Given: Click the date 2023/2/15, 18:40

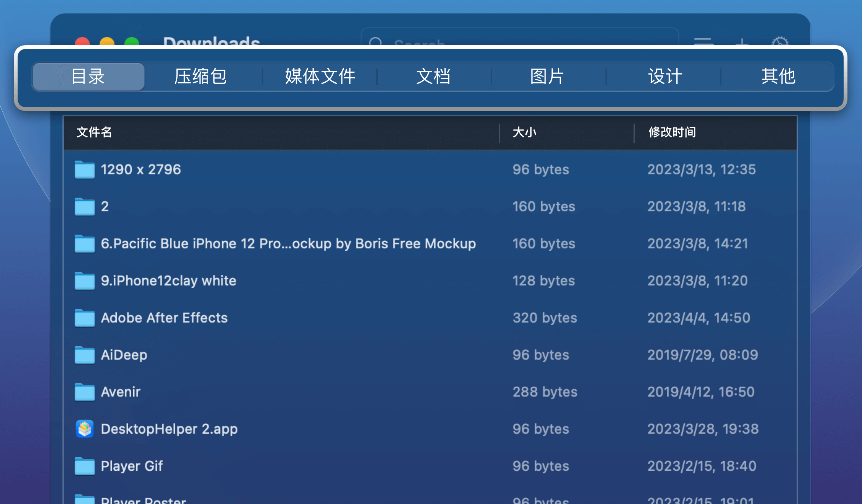Looking at the screenshot, I should [x=702, y=466].
